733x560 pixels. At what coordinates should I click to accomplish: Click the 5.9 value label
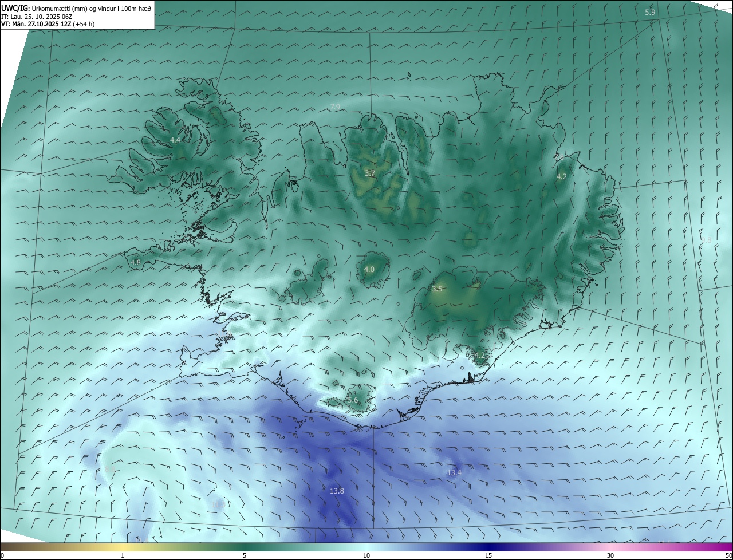click(650, 12)
